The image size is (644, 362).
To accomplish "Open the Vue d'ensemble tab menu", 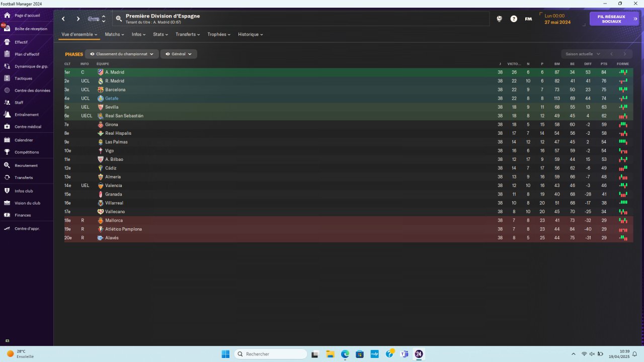I will click(79, 35).
